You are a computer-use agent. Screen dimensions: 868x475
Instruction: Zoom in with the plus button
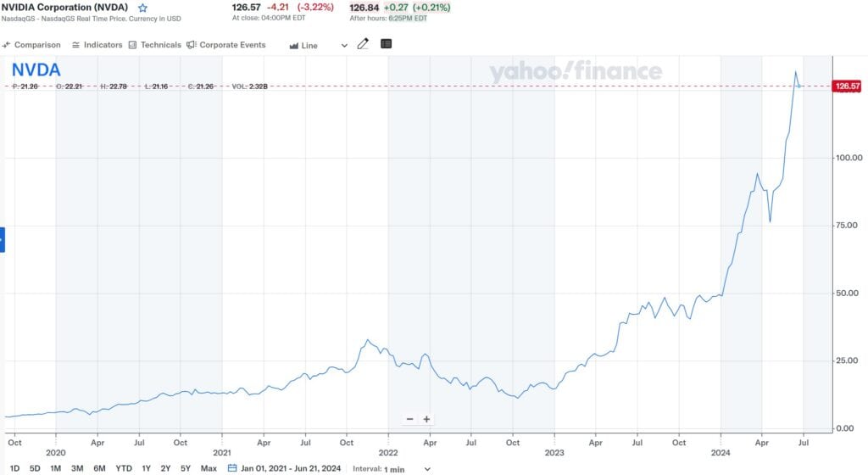426,419
